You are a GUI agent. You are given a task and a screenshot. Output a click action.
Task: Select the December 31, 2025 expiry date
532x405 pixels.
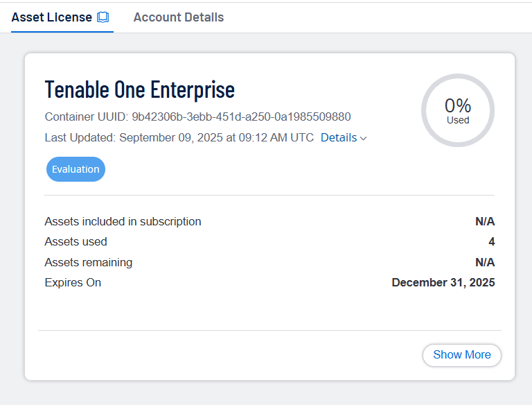[x=443, y=282]
